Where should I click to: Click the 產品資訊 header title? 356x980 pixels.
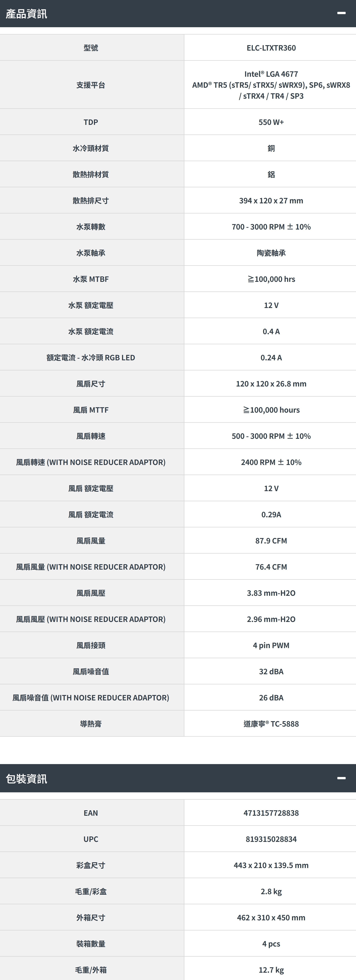(x=26, y=14)
